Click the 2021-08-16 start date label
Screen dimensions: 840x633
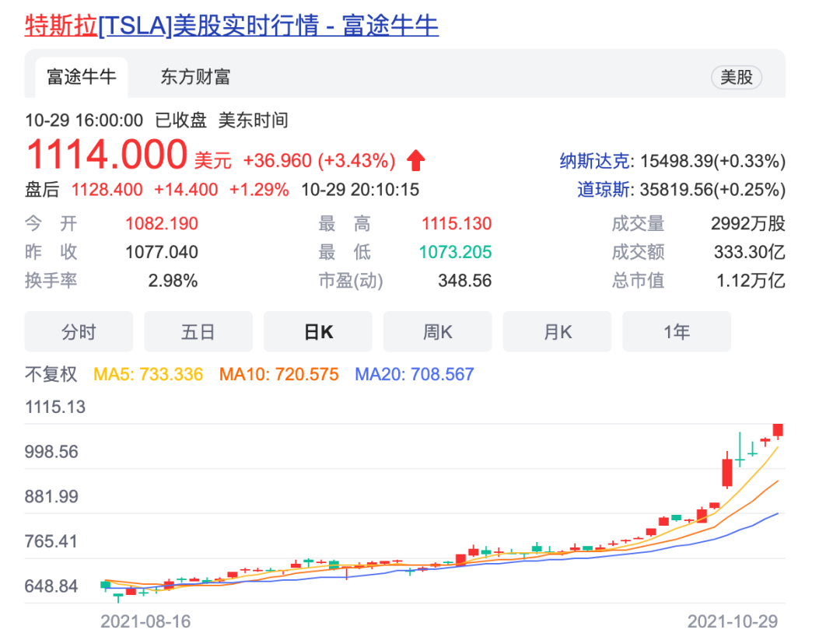point(145,621)
